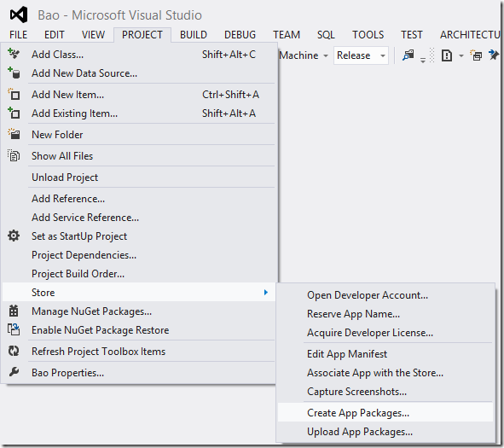This screenshot has width=504, height=448.
Task: Select Edit App Manifest
Action: point(385,354)
